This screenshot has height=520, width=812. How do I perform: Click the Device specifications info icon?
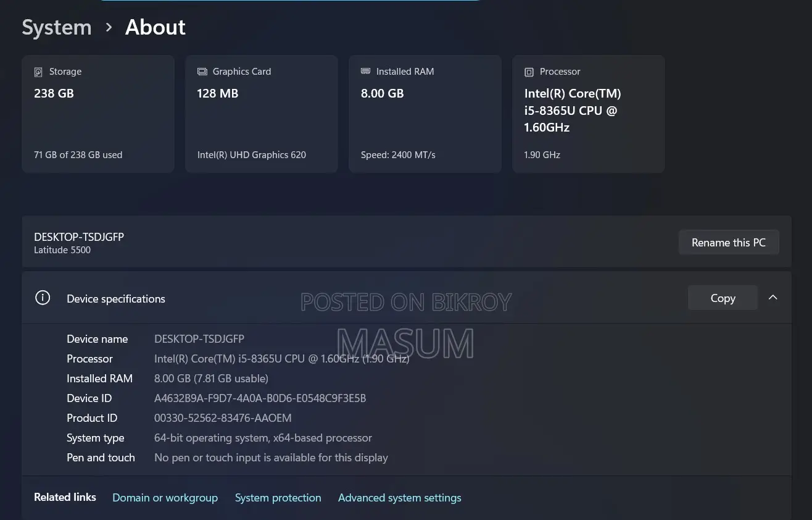(x=43, y=298)
